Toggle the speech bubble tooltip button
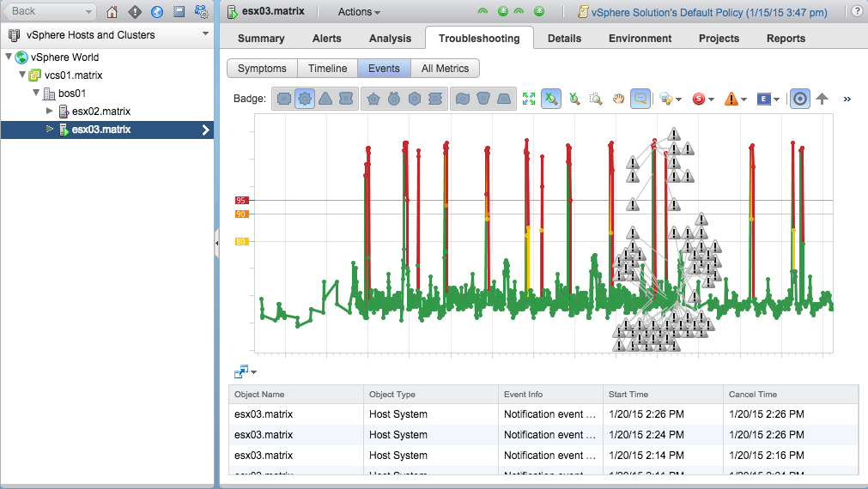 pyautogui.click(x=640, y=99)
